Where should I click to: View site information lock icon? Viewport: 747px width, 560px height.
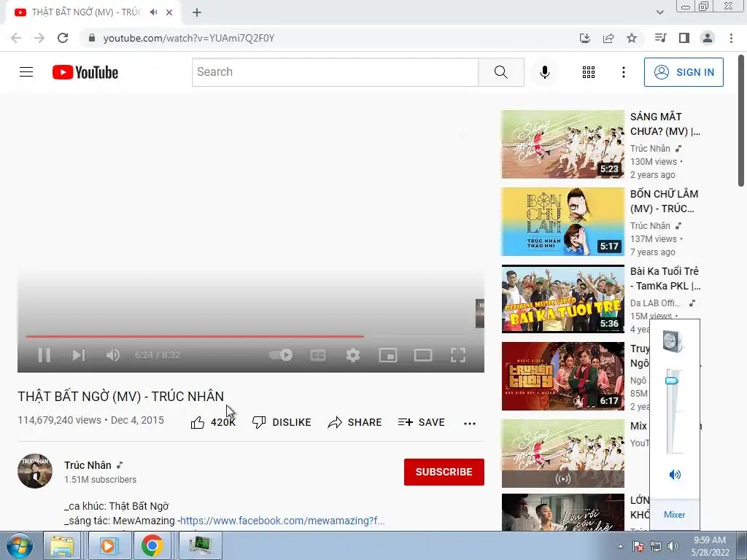tap(92, 38)
